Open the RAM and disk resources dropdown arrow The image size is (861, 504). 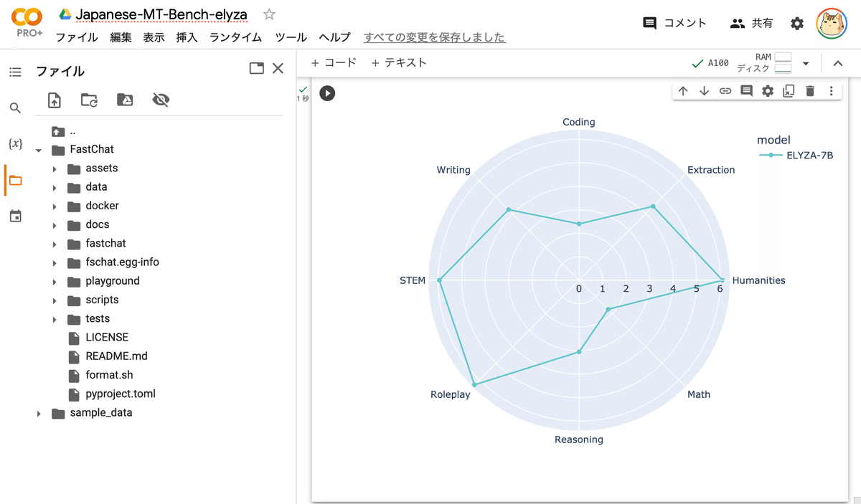806,64
